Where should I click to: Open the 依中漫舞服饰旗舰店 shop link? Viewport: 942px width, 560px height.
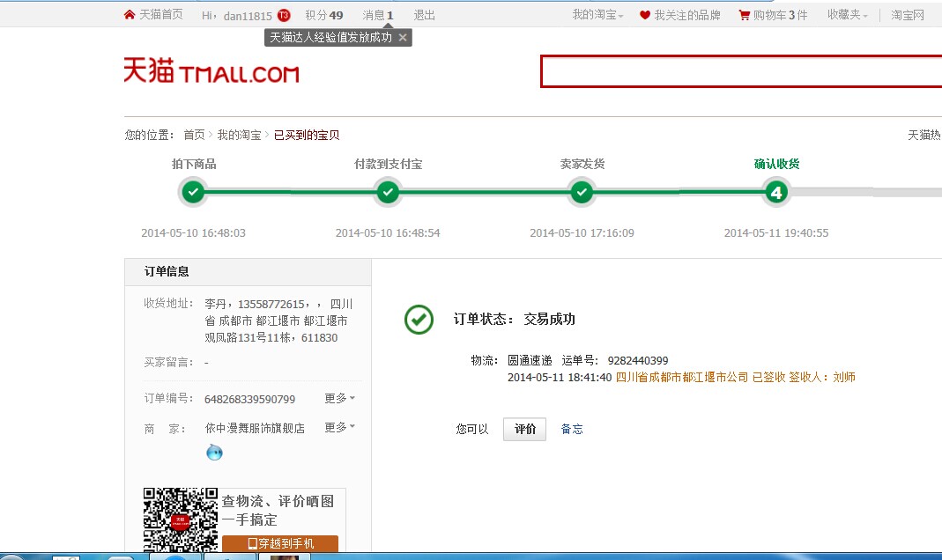tap(255, 428)
